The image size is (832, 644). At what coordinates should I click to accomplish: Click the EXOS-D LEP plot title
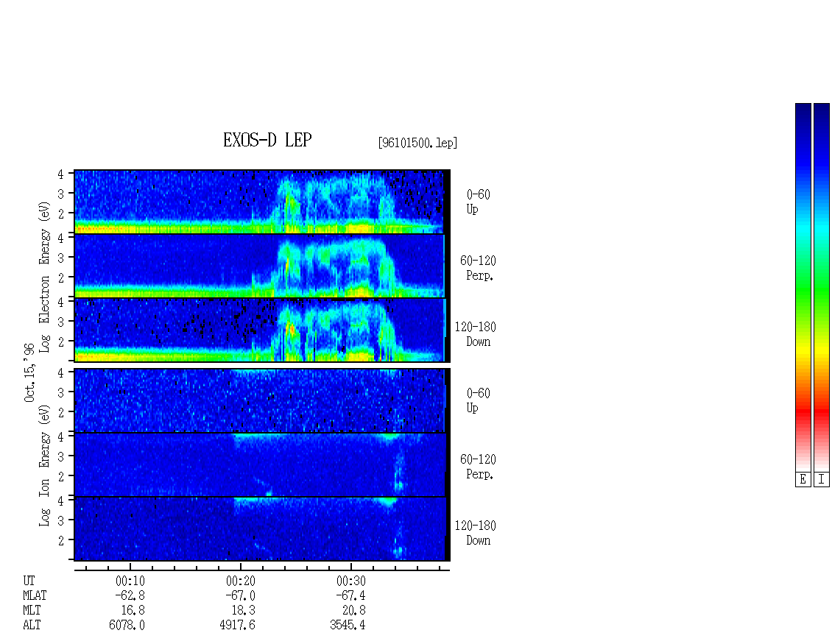coord(267,140)
